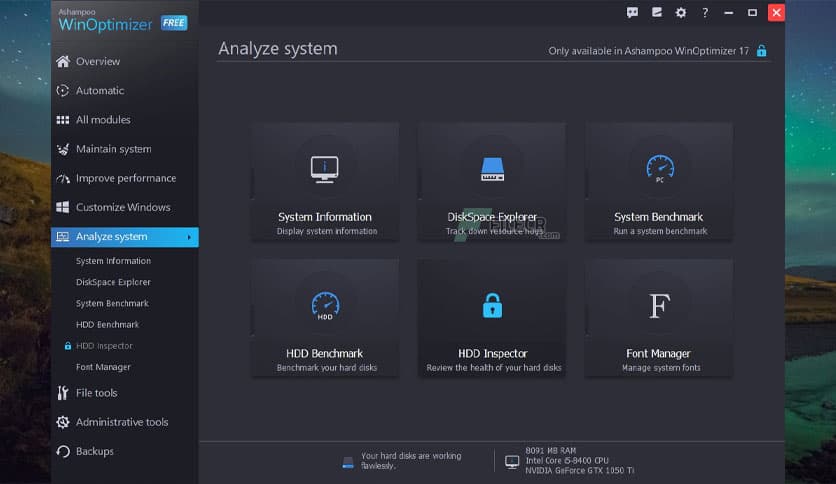Click the Font Manager F icon
The height and width of the screenshot is (484, 836).
coord(660,306)
